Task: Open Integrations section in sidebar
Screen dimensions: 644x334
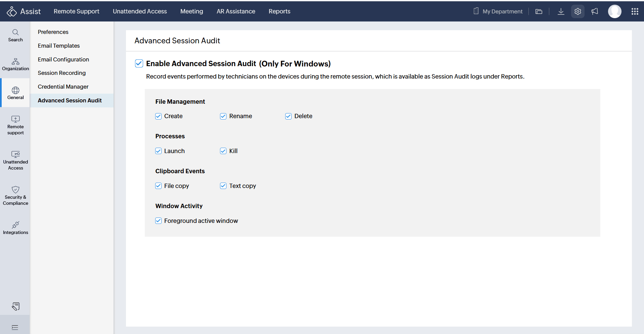Action: tap(15, 228)
